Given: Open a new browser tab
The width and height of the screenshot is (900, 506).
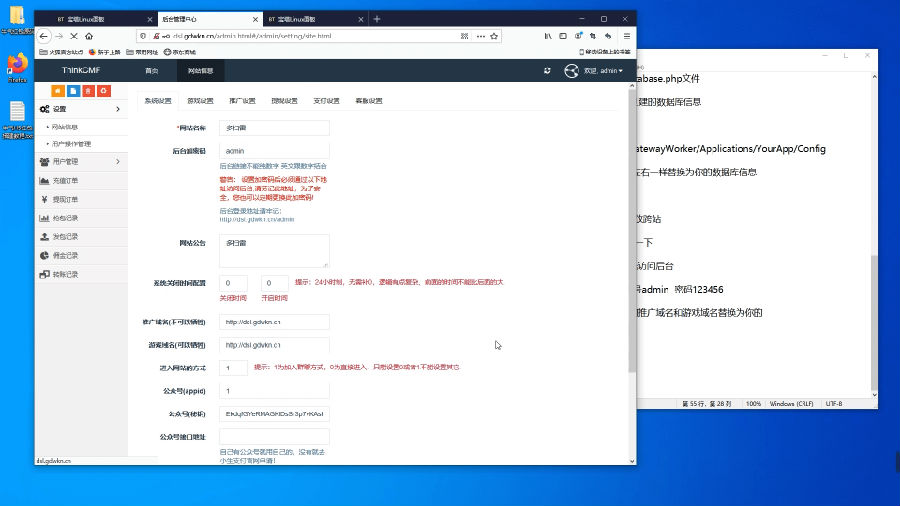Looking at the screenshot, I should click(x=377, y=19).
